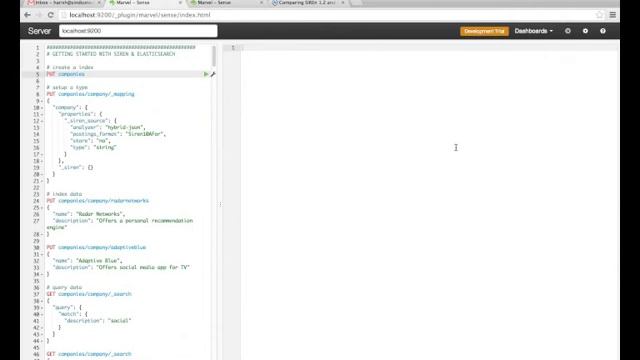Open the Chrome hamburger menu
The width and height of the screenshot is (640, 360).
[x=613, y=15]
